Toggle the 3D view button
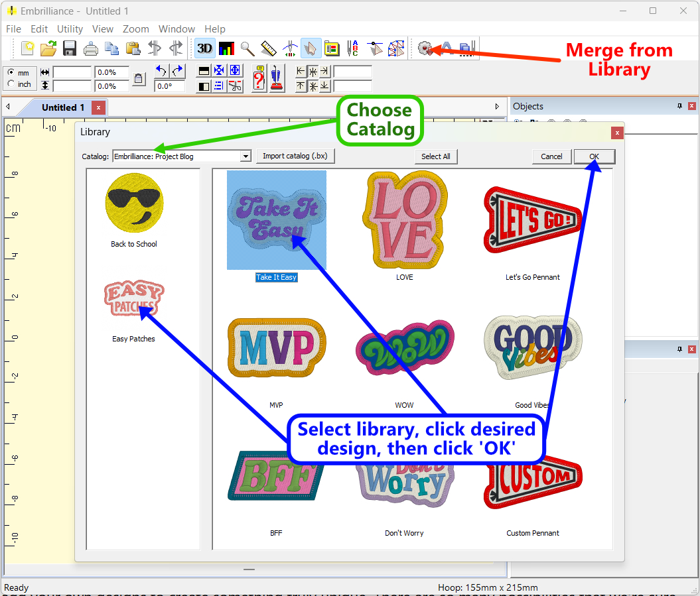This screenshot has height=596, width=700. click(x=204, y=48)
